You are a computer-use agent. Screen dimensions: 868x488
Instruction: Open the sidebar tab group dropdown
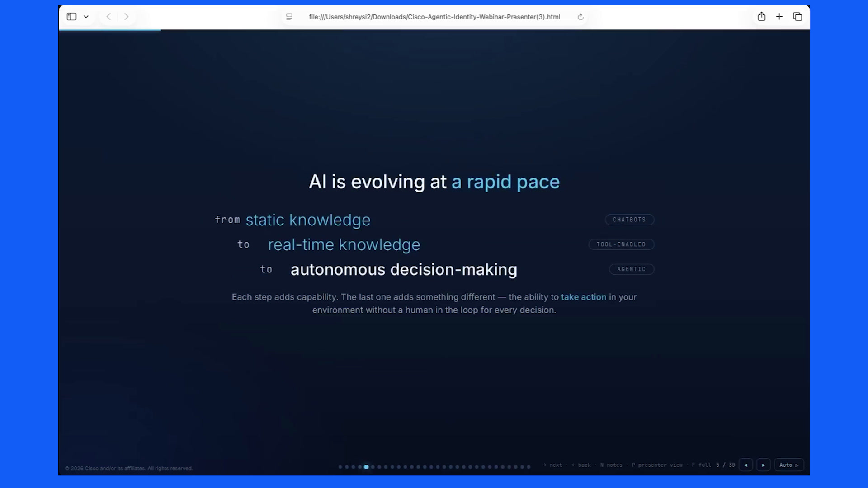[x=86, y=17]
